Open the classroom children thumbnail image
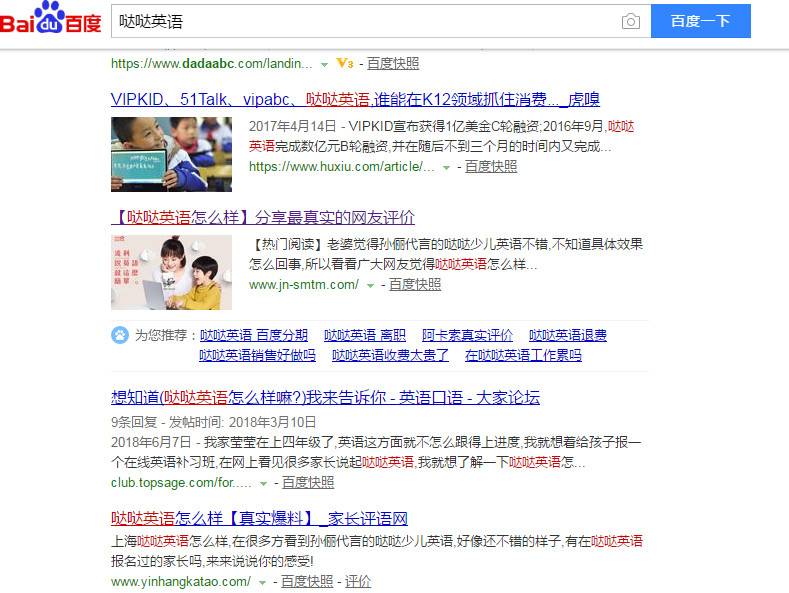The width and height of the screenshot is (789, 593). click(x=171, y=154)
